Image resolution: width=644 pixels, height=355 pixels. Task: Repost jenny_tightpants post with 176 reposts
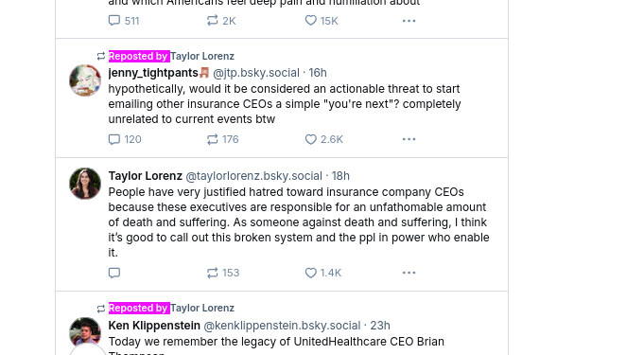(222, 139)
